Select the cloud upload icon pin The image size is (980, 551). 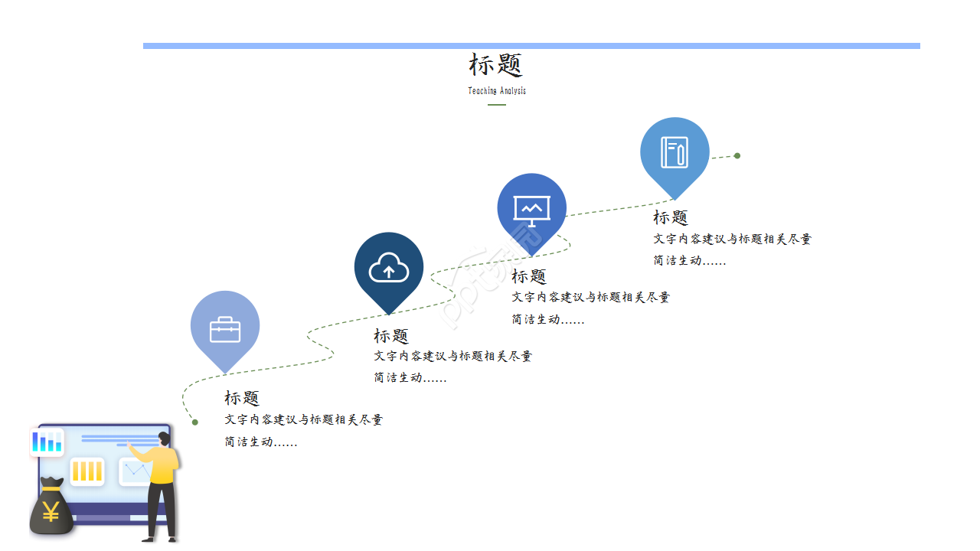point(389,272)
